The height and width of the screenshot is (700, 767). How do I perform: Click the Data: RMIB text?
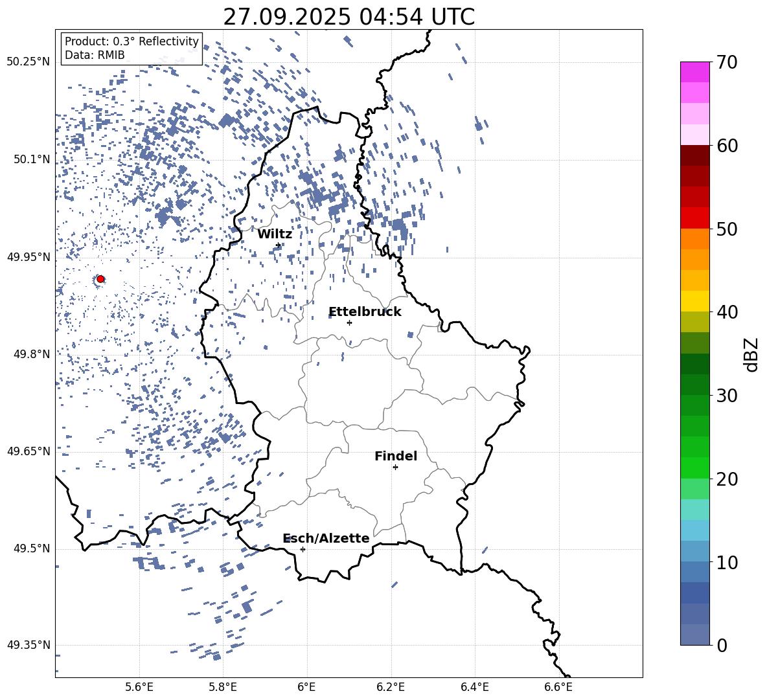(95, 55)
